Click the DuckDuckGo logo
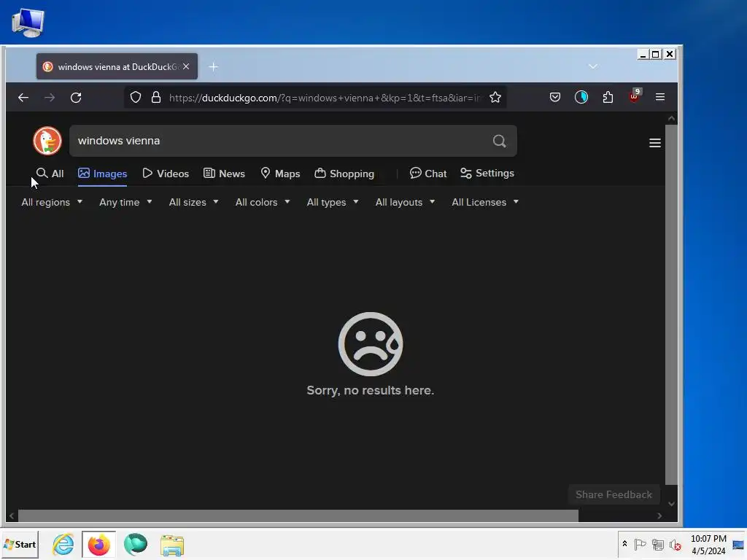This screenshot has height=560, width=747. (47, 141)
